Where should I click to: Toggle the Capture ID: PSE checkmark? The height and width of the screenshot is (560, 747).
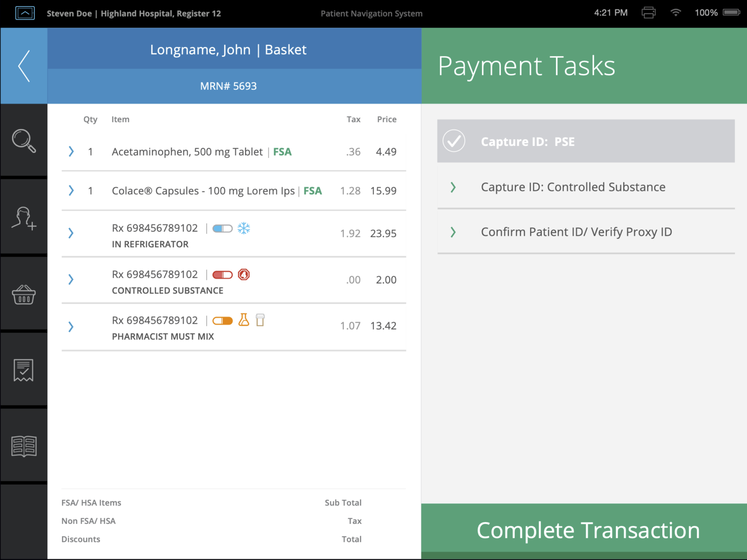pyautogui.click(x=454, y=141)
